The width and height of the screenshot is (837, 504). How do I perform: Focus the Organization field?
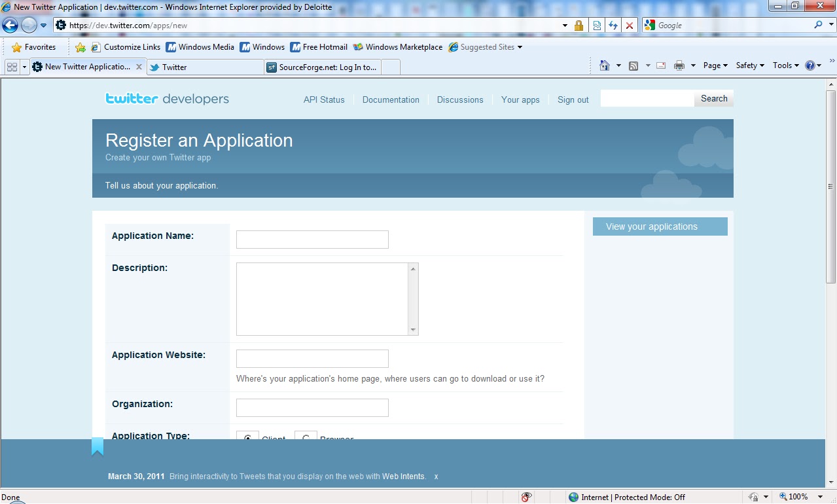click(x=312, y=408)
